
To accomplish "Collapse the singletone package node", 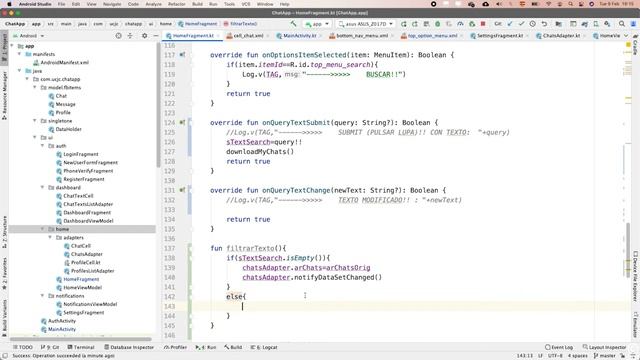I will [x=35, y=121].
